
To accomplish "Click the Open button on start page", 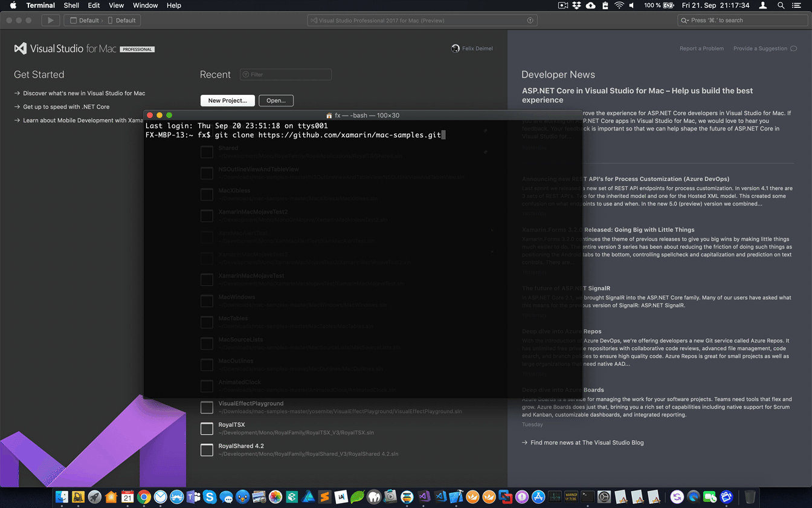I will click(276, 100).
